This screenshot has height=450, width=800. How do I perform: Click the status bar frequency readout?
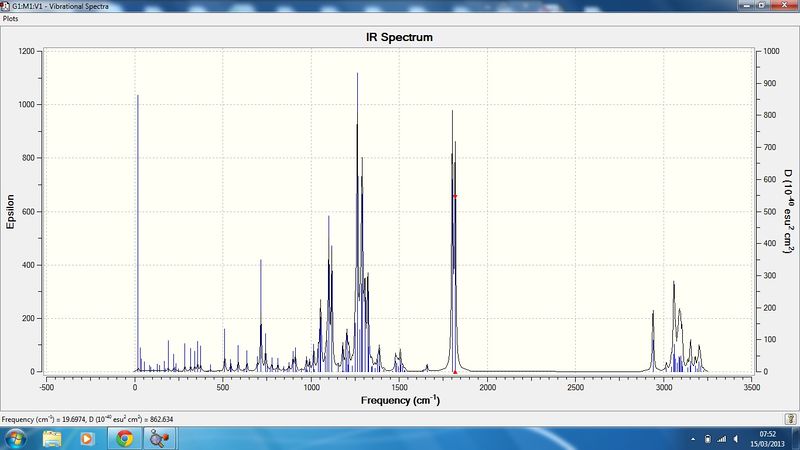point(87,419)
